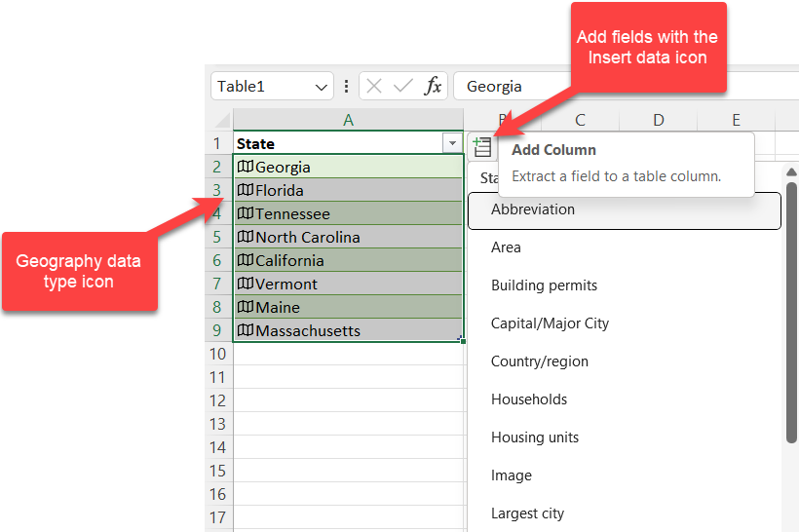Image resolution: width=799 pixels, height=532 pixels.
Task: Click the geography icon beside Florida
Action: coord(246,190)
